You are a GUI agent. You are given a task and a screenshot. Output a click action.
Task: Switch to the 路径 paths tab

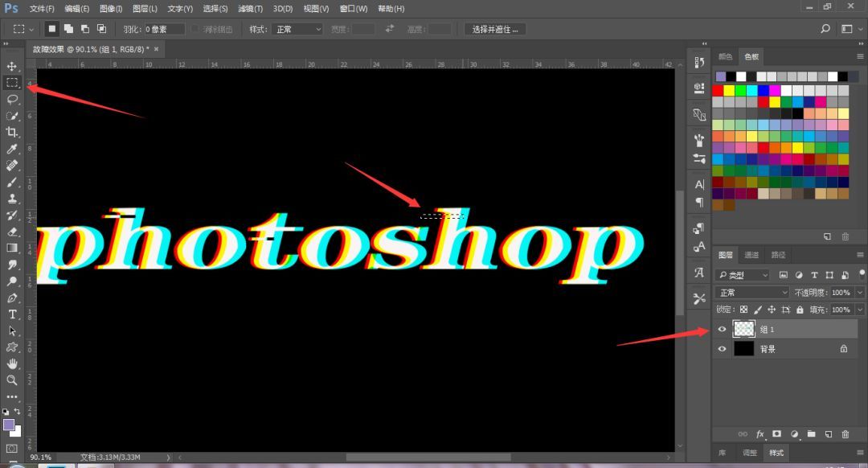(778, 255)
